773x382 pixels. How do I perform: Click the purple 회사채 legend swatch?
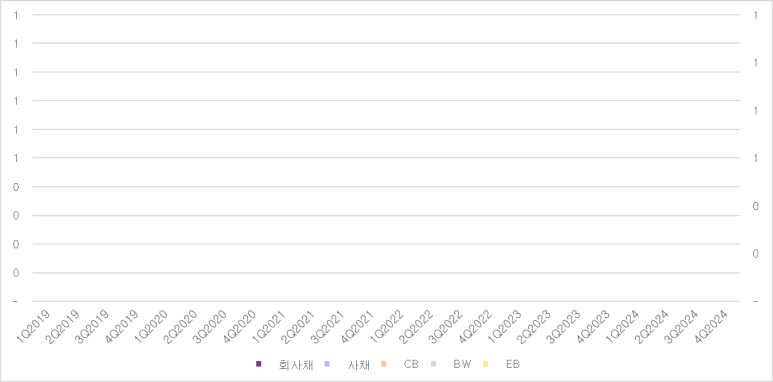[258, 364]
